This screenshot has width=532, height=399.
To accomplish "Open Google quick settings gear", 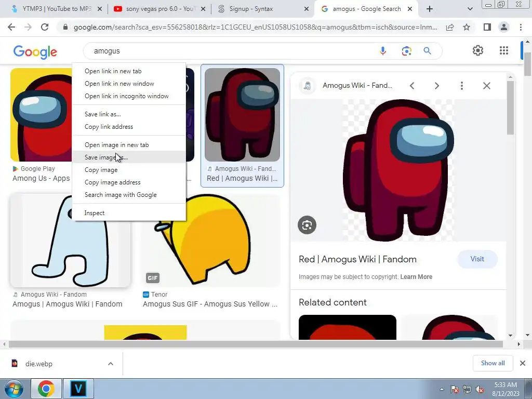I will 478,50.
